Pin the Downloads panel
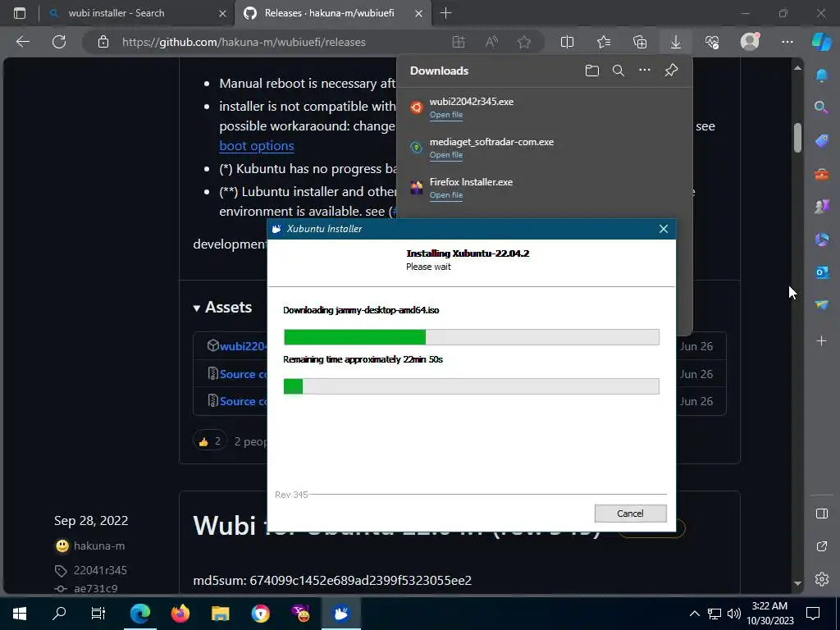 [x=671, y=71]
